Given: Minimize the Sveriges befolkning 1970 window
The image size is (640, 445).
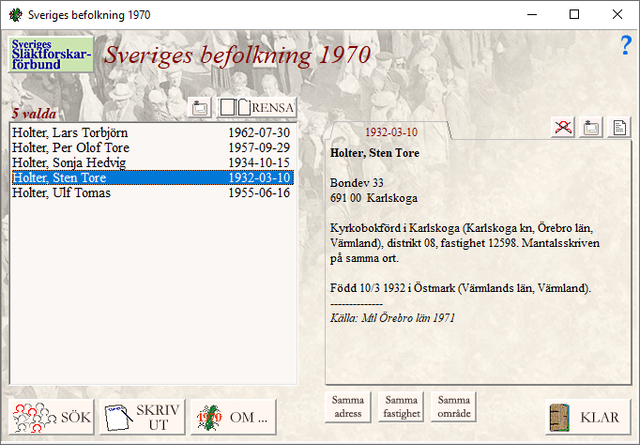Looking at the screenshot, I should click(x=532, y=15).
